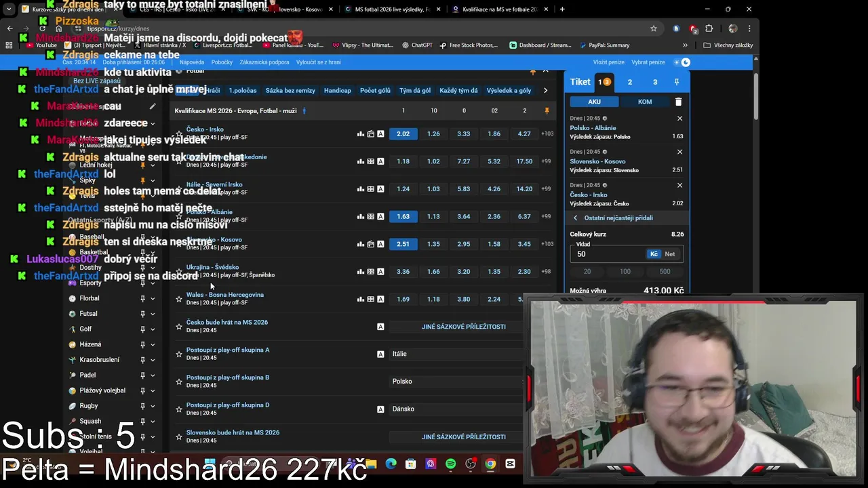Viewport: 868px width, 488px height.
Task: Open live broadcast icon for Česko - Irsko
Action: [x=371, y=134]
